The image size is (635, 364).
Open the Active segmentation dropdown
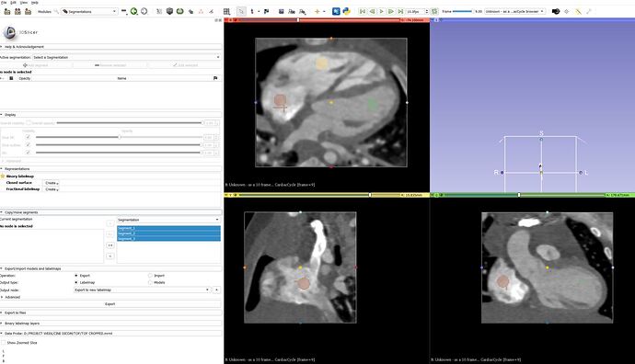126,57
